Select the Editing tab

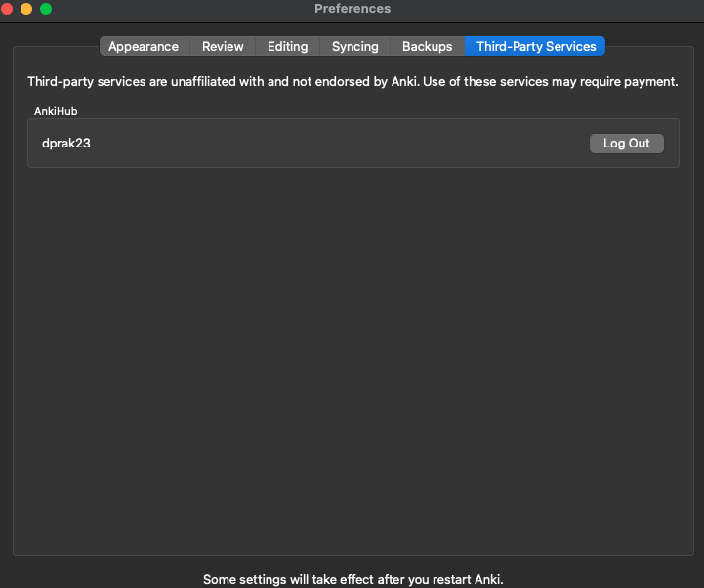[x=287, y=46]
